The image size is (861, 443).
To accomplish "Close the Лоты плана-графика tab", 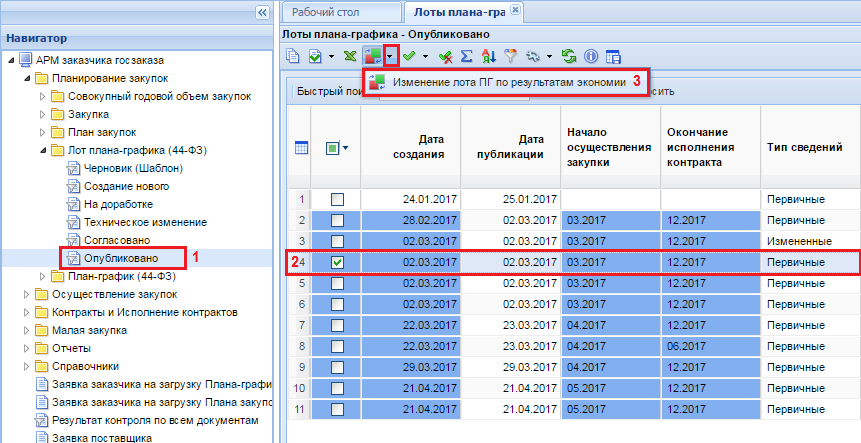I will pyautogui.click(x=515, y=10).
